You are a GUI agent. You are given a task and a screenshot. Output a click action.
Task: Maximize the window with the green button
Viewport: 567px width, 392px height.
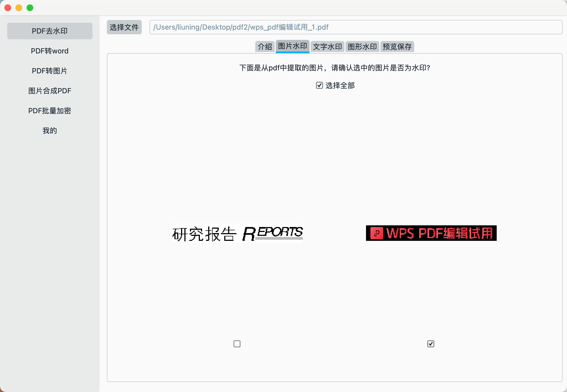tap(30, 8)
